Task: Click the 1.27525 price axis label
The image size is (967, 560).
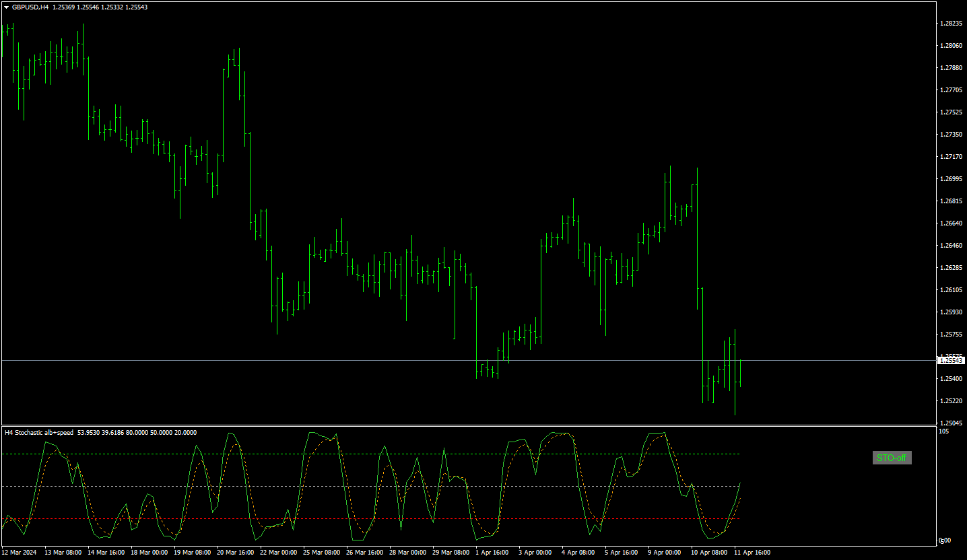Action: point(952,112)
